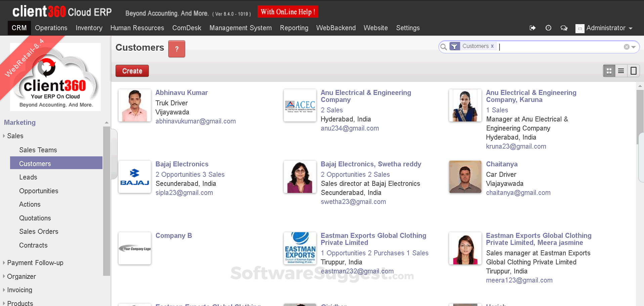Open the CRM menu
Screen dimensions: 644x306
click(x=19, y=28)
